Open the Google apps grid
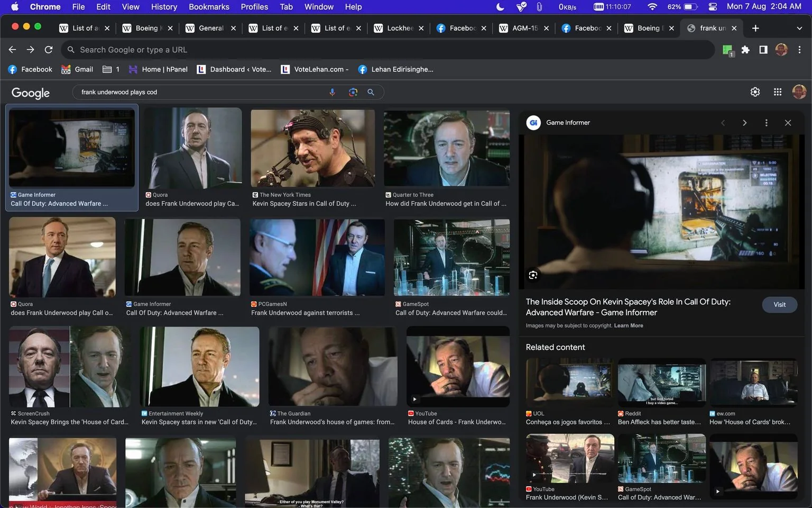 point(778,92)
